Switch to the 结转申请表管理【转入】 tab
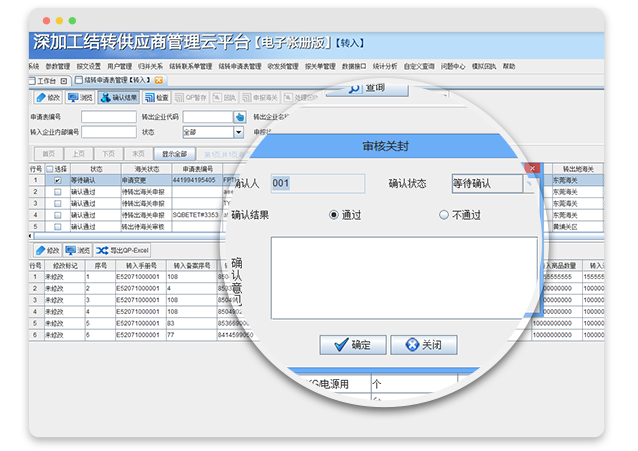The width and height of the screenshot is (638, 451). coord(118,80)
